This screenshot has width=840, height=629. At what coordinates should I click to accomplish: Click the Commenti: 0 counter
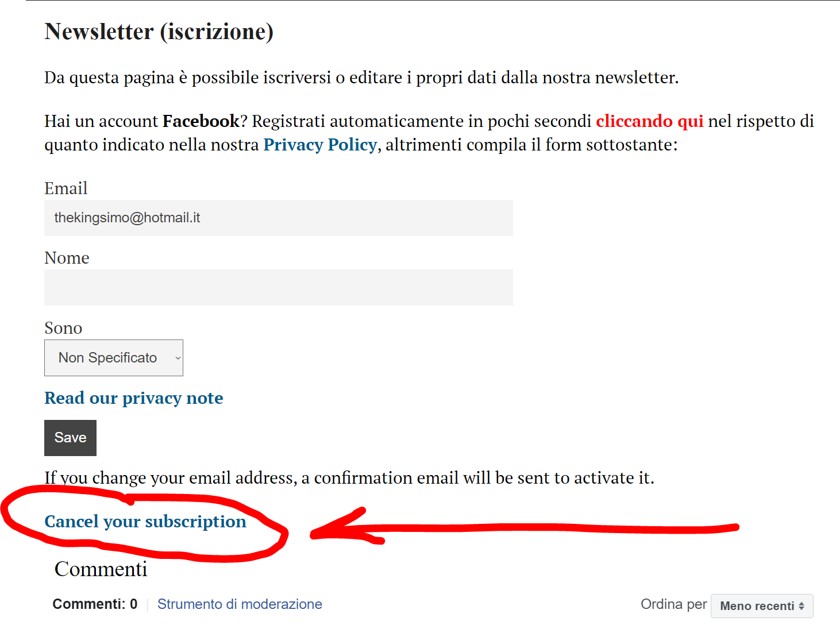(x=95, y=604)
